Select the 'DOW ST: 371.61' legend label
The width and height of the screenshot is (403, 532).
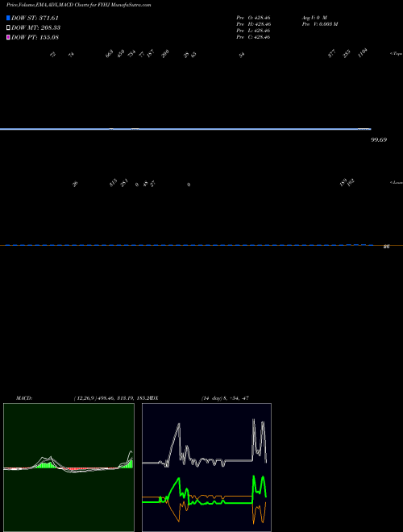[35, 18]
